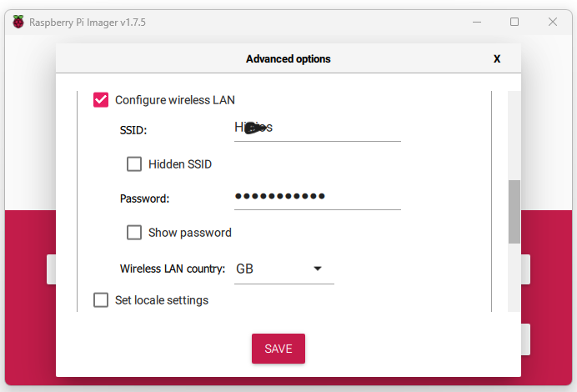This screenshot has height=392, width=577.
Task: Click the Raspberry Pi logo icon
Action: tap(18, 22)
